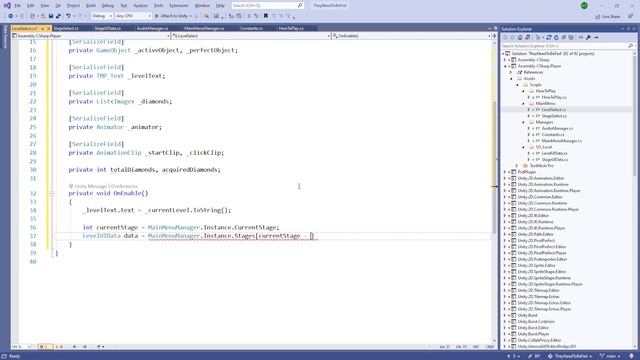Image resolution: width=640 pixels, height=360 pixels.
Task: Click Home icon in Solution Explorer toolbar
Action: 520,37
